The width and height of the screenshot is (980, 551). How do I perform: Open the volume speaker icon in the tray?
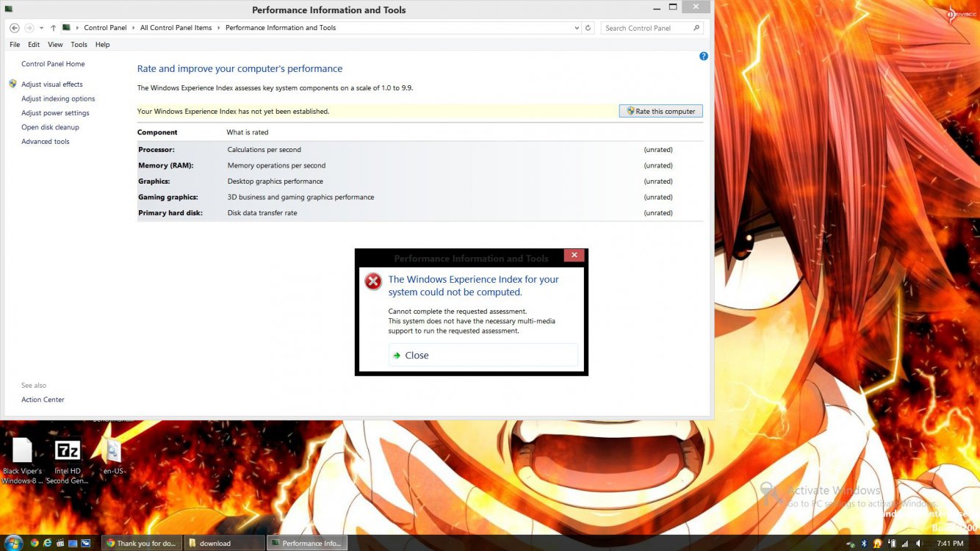click(x=918, y=544)
